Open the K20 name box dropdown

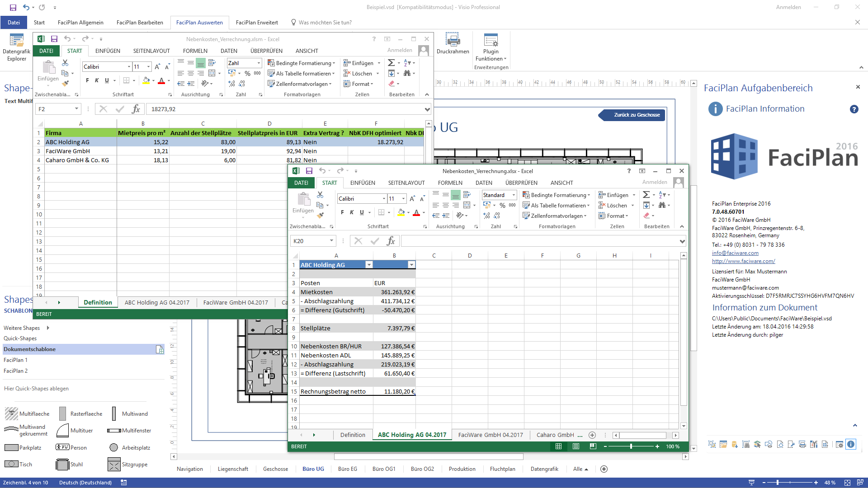click(331, 241)
